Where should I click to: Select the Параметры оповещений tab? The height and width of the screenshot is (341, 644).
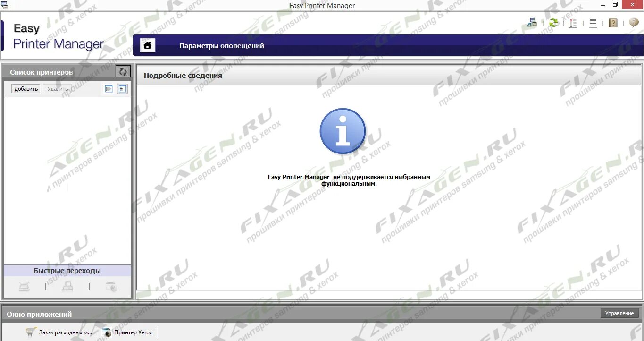(222, 46)
